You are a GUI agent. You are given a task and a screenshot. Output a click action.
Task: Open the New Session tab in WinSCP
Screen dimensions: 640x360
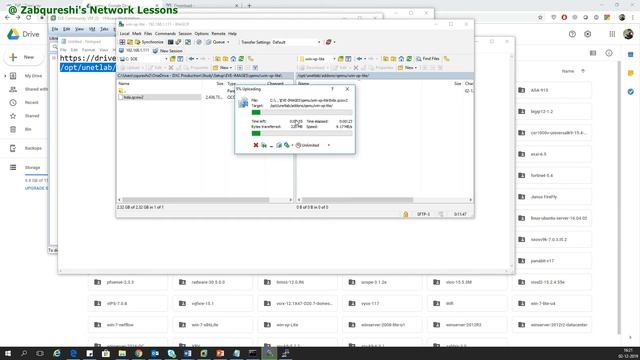click(168, 51)
